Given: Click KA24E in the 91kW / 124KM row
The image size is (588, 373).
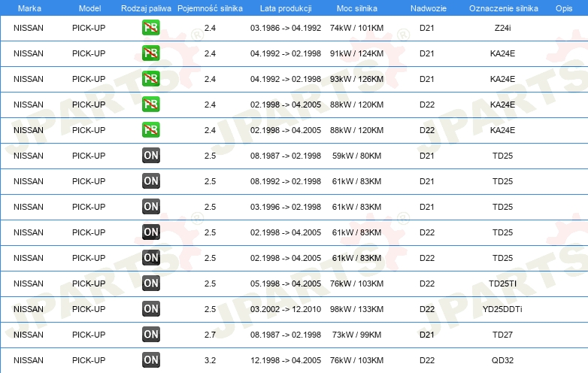Looking at the screenshot, I should pyautogui.click(x=502, y=53).
